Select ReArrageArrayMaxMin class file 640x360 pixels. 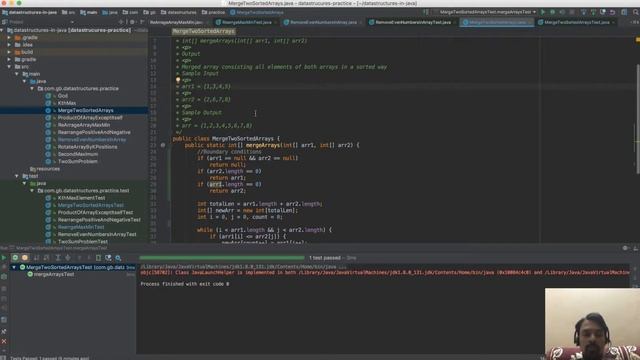pos(84,125)
